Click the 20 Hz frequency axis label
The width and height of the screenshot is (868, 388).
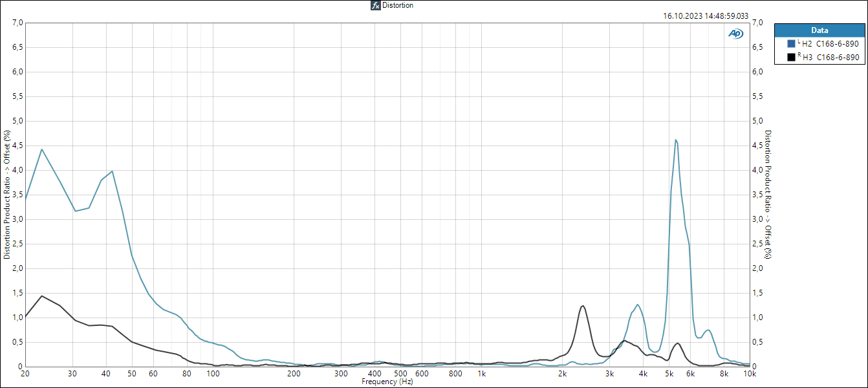tap(25, 374)
